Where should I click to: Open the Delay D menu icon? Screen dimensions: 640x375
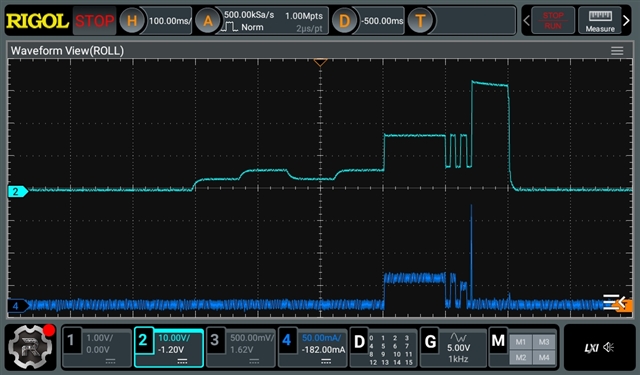point(344,20)
